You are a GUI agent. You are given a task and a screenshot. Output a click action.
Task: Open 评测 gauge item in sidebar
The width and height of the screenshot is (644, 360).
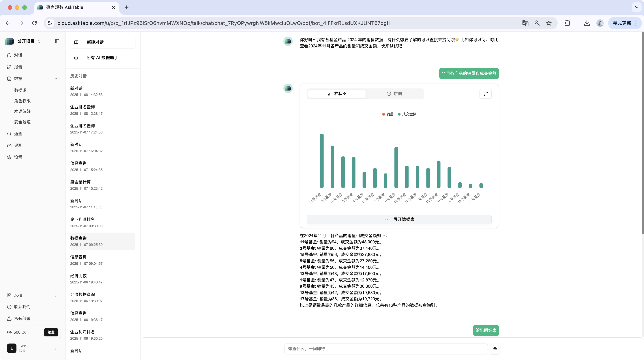(10, 145)
